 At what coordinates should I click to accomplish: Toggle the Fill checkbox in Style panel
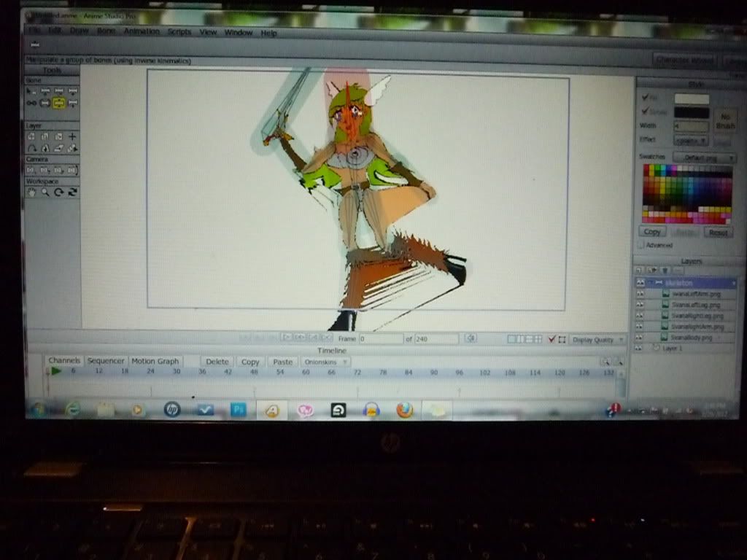(645, 97)
